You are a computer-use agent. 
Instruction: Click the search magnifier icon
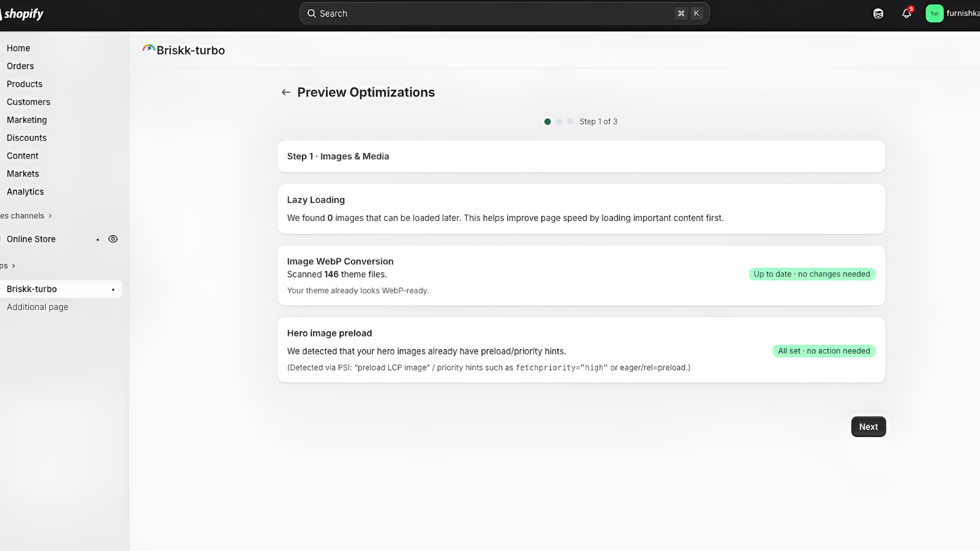pos(312,13)
